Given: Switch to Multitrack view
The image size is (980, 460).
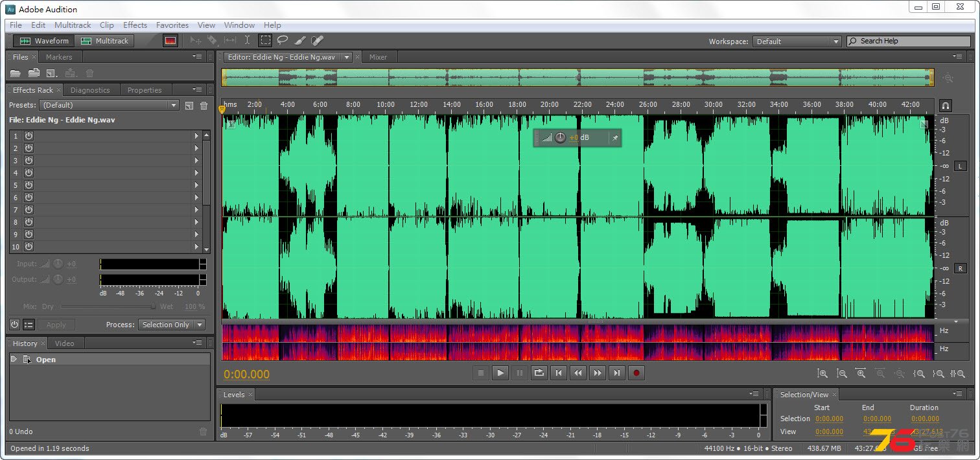Looking at the screenshot, I should [x=104, y=41].
